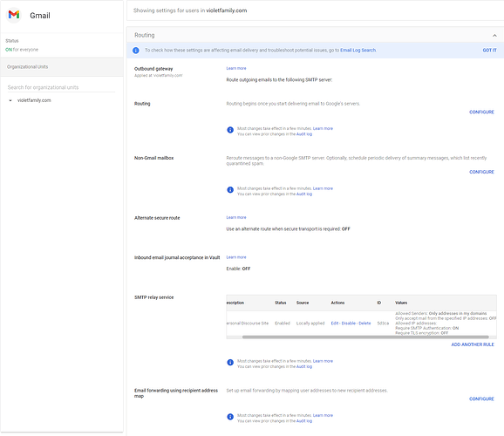
Task: Dismiss the banner with GOT IT
Action: point(489,51)
